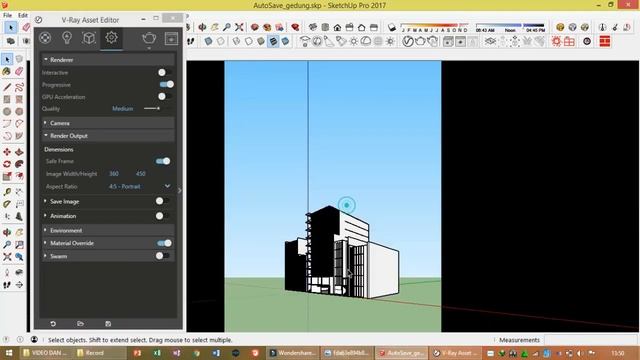This screenshot has height=360, width=640.
Task: Click the red brick-pattern toolbar icon
Action: coord(605,41)
